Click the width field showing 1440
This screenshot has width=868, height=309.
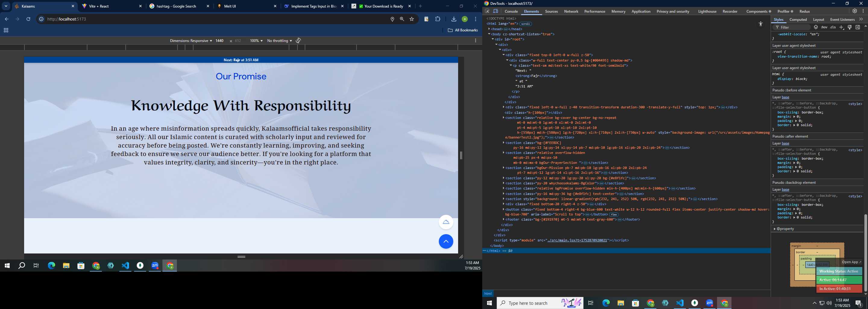[220, 40]
